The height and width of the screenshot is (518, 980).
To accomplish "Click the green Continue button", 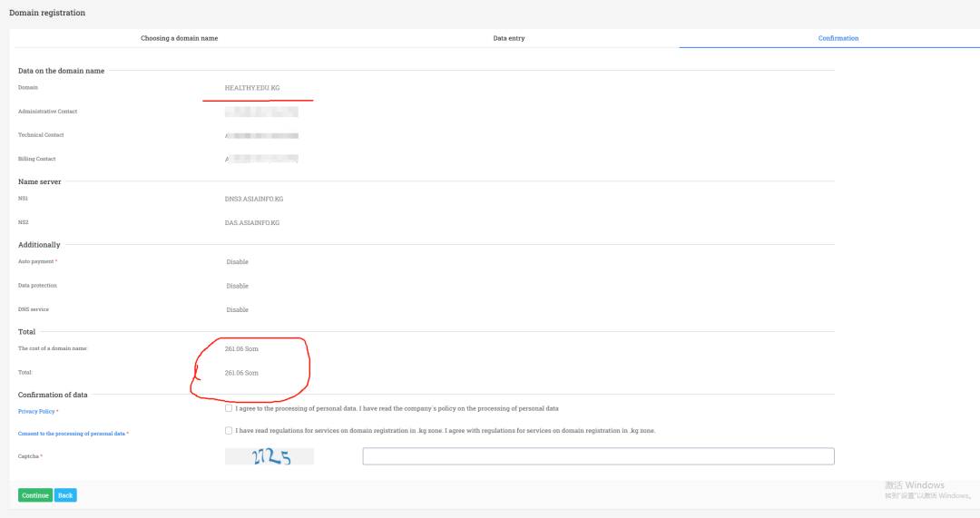I will (35, 495).
